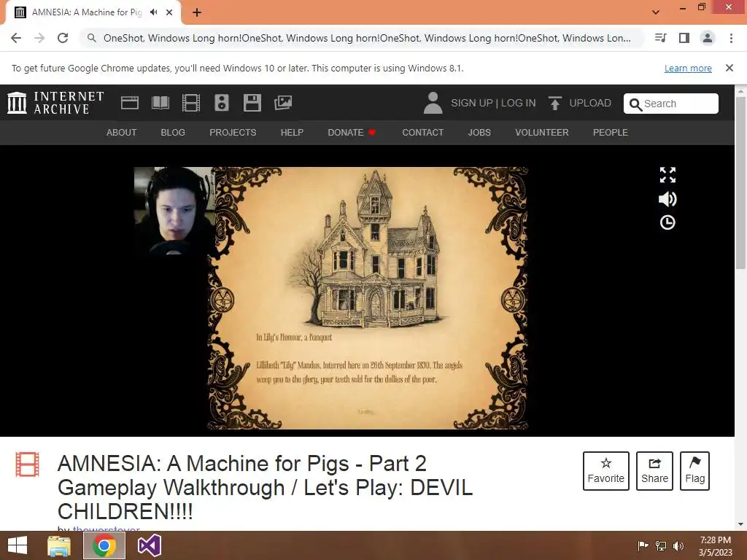
Task: Click the Share button
Action: pos(654,471)
